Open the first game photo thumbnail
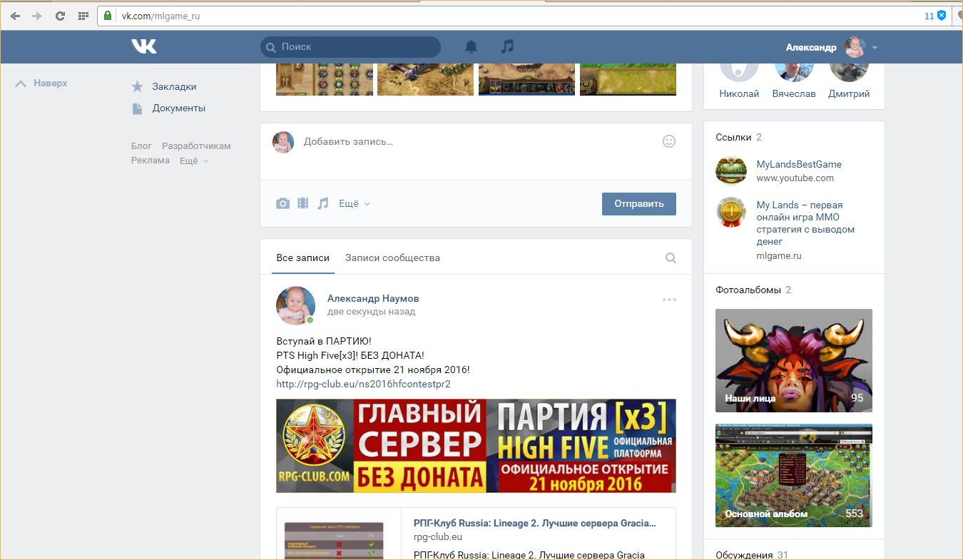Viewport: 963px width, 560px height. pos(325,78)
